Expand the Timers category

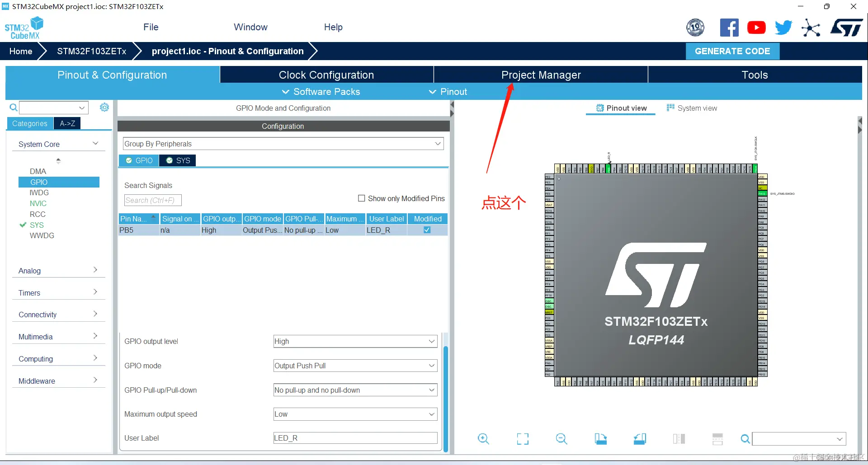pos(95,292)
